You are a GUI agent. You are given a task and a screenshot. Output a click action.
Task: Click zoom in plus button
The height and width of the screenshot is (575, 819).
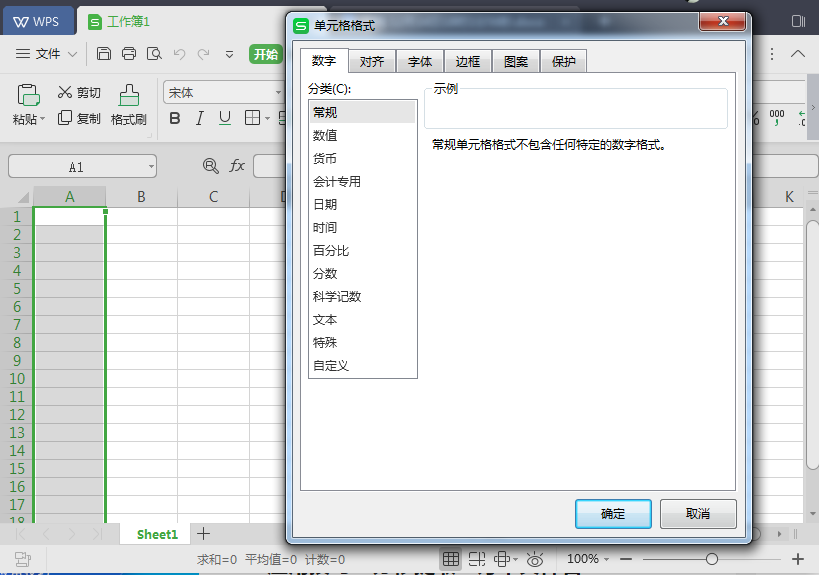pos(798,559)
